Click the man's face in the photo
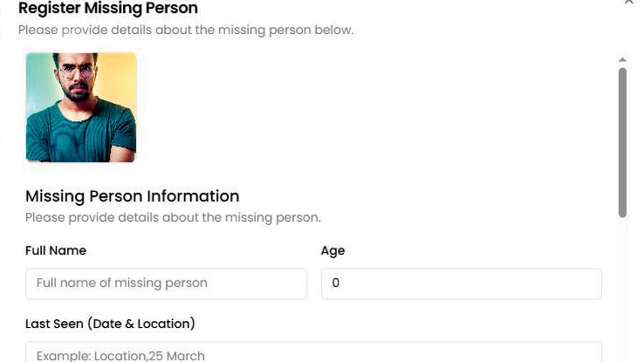The height and width of the screenshot is (362, 644). click(x=77, y=77)
